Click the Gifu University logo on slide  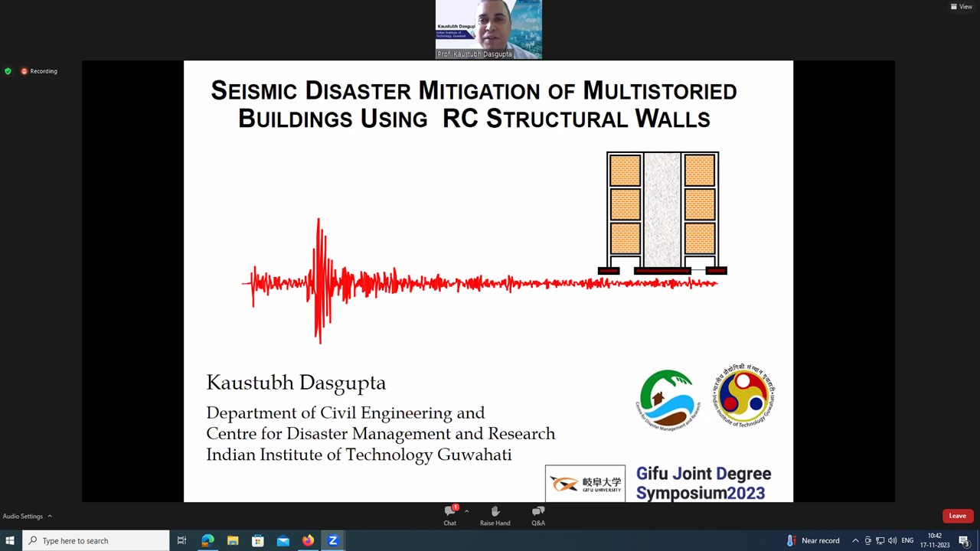(x=585, y=484)
